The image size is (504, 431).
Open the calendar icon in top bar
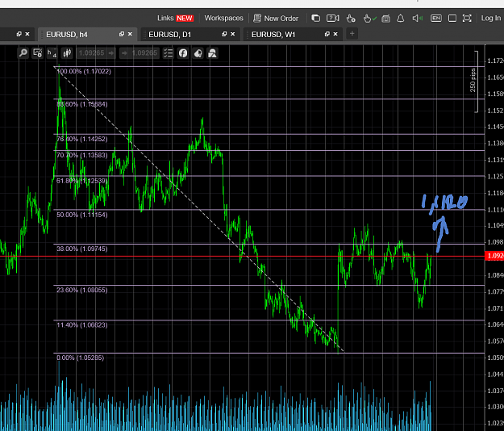click(x=385, y=19)
